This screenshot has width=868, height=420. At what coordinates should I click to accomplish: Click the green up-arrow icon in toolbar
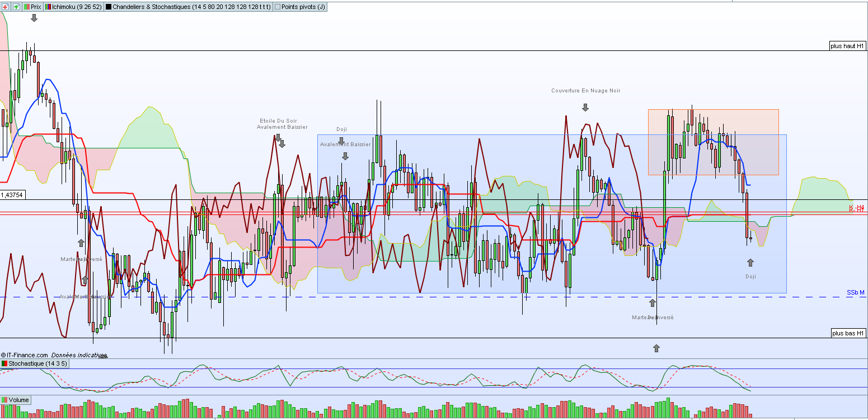pyautogui.click(x=16, y=7)
